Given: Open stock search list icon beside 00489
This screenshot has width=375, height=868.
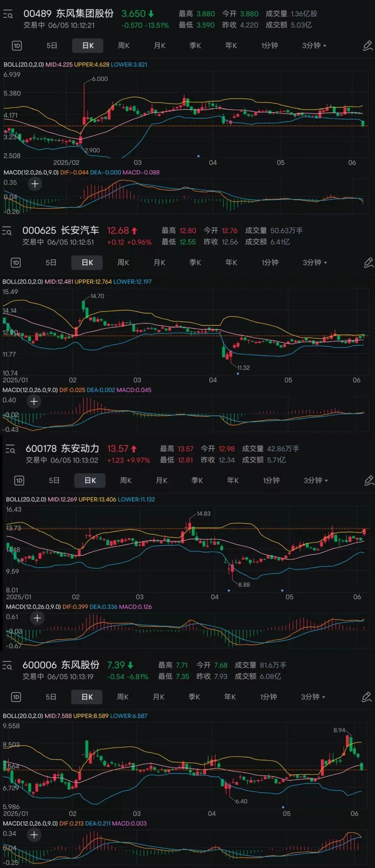Looking at the screenshot, I should [8, 15].
